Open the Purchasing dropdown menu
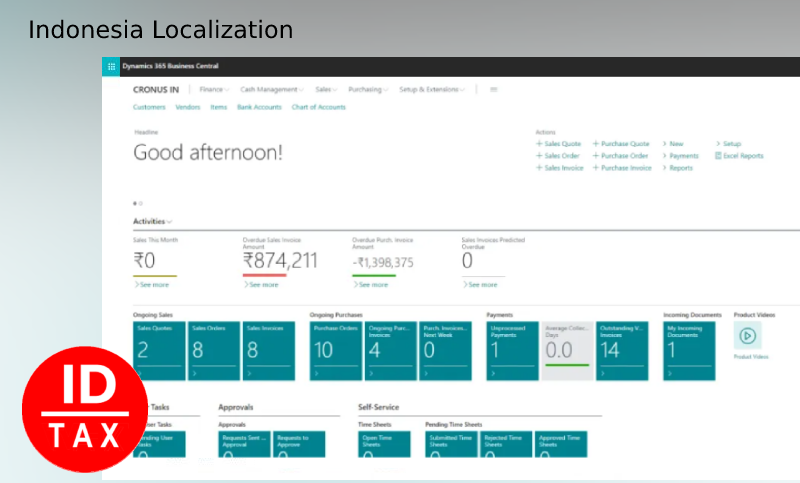The image size is (800, 483). point(368,89)
